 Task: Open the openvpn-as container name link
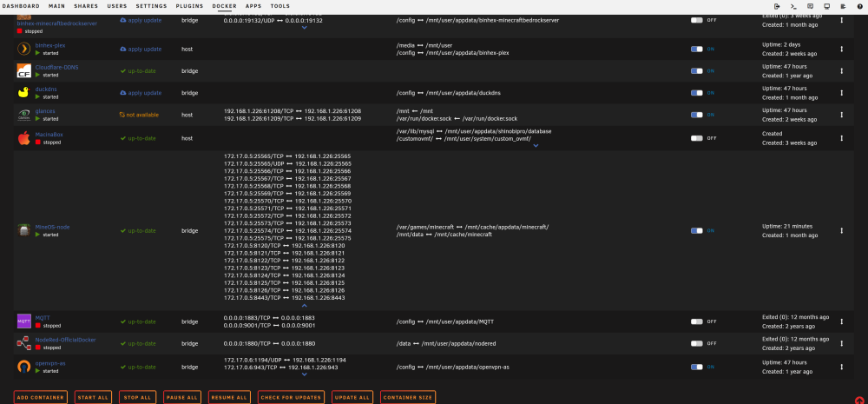click(x=49, y=363)
